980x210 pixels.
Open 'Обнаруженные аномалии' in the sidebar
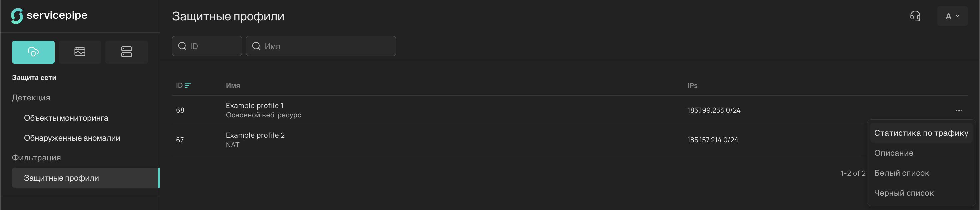72,138
